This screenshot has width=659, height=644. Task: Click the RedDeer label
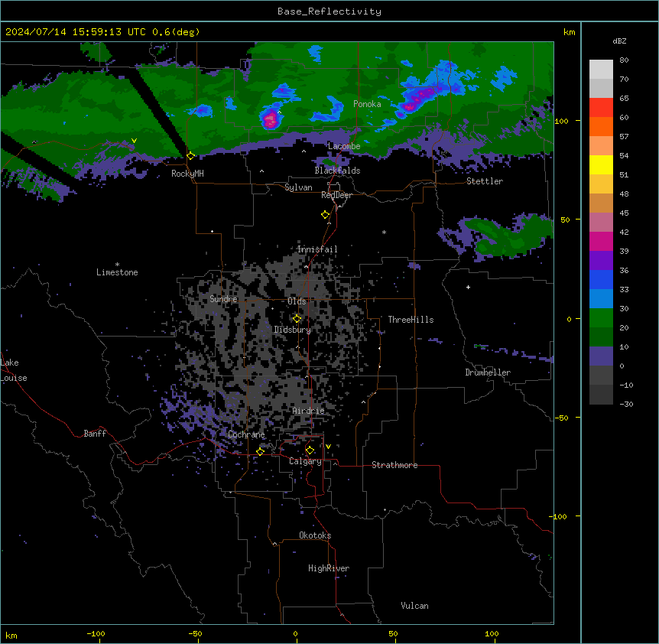pyautogui.click(x=336, y=195)
